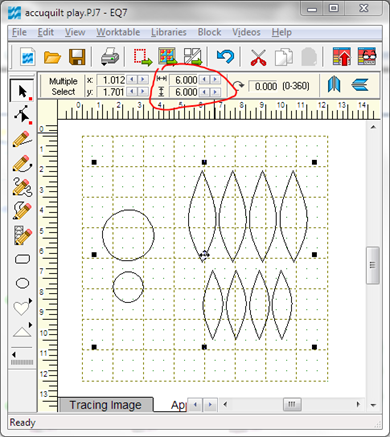Click the x position field showing 1.012
390x437 pixels.
111,80
